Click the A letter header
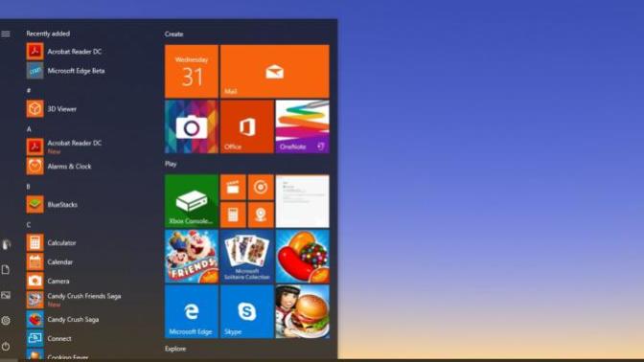Image resolution: width=644 pixels, height=362 pixels. (29, 129)
